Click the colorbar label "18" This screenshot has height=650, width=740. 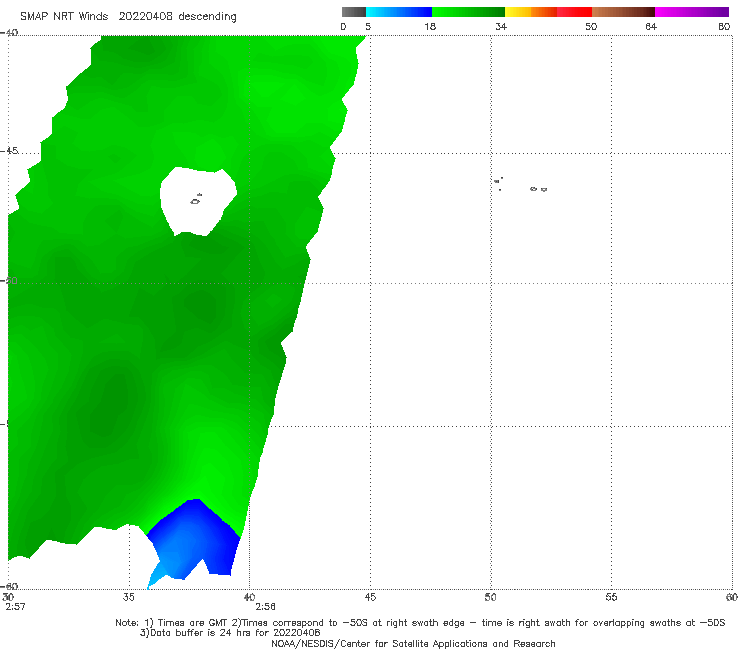click(x=430, y=26)
